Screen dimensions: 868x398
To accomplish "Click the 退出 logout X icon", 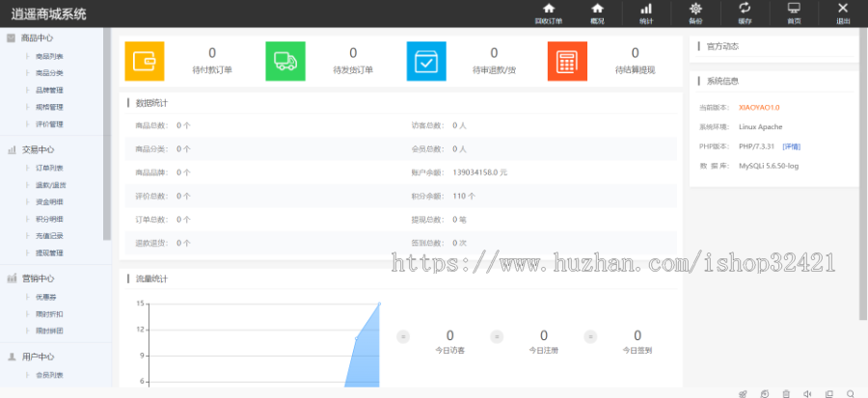I will 843,10.
